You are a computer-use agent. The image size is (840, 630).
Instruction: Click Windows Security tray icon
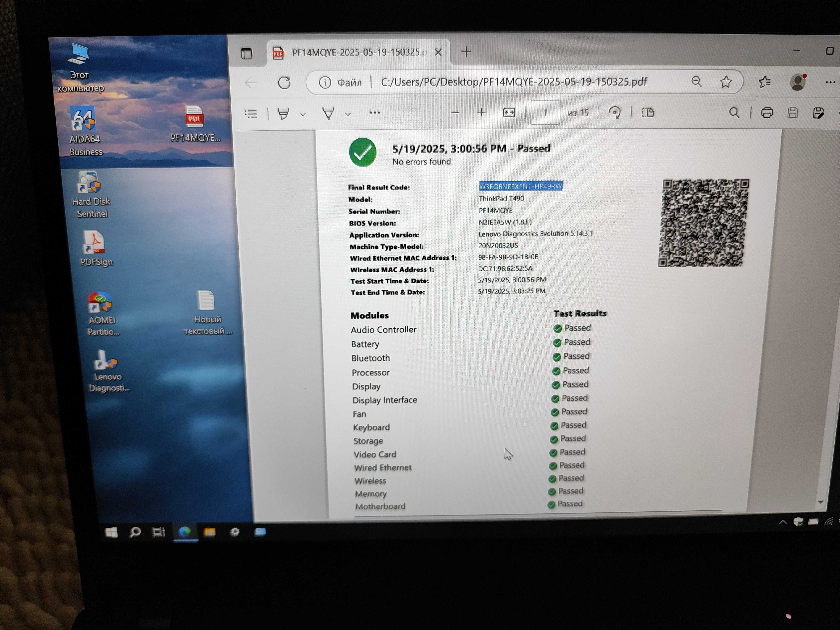[x=798, y=522]
